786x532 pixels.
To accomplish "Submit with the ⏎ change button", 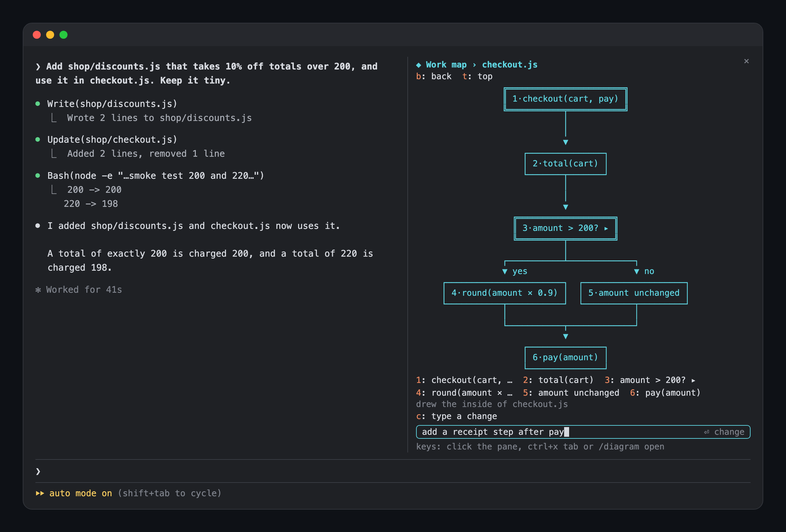I will click(724, 432).
